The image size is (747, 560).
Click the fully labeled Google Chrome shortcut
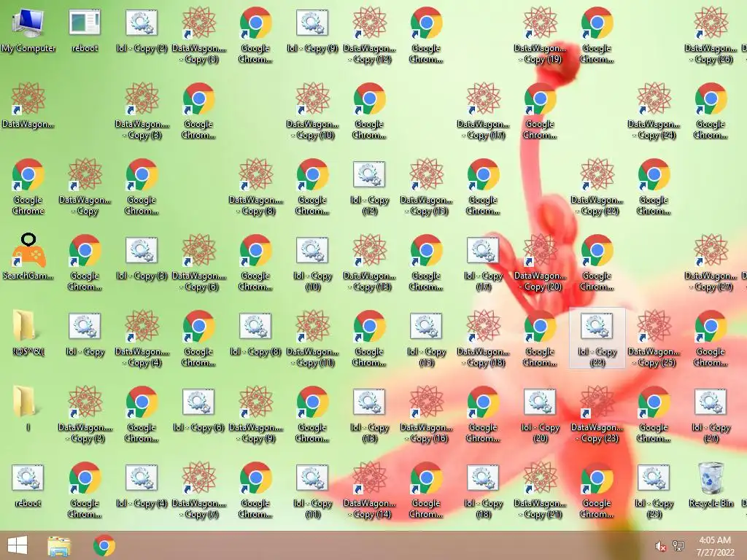click(x=28, y=187)
